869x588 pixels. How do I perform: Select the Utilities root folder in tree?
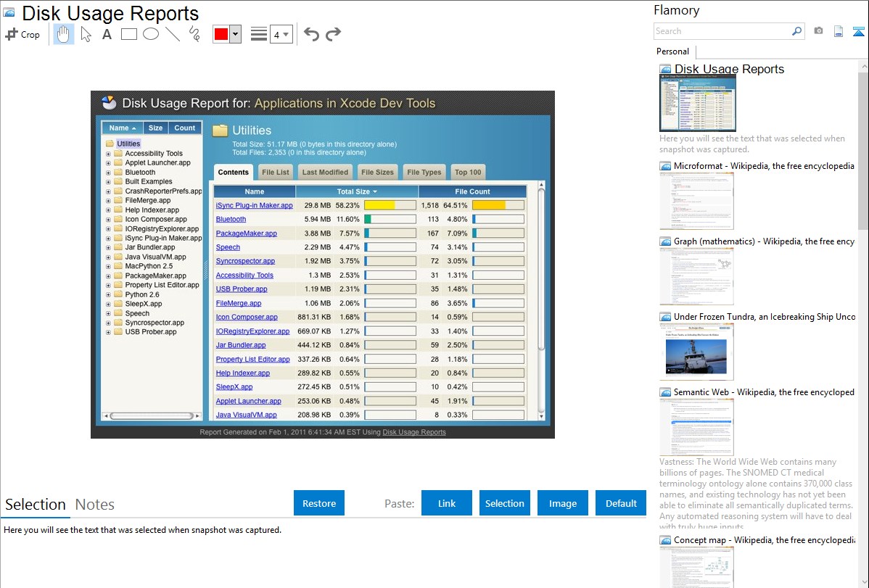pyautogui.click(x=128, y=144)
